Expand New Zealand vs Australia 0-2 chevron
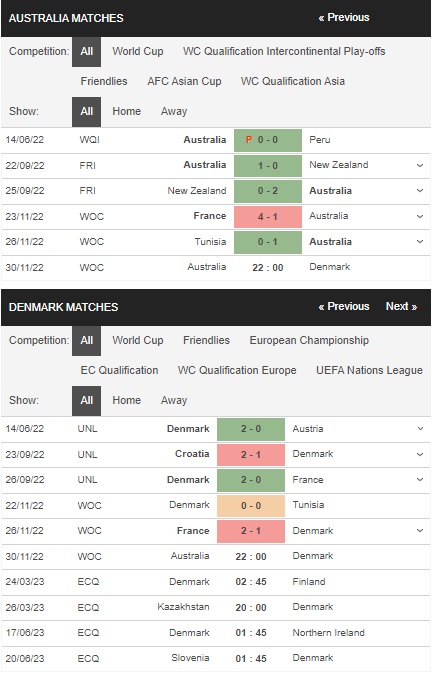 point(420,190)
